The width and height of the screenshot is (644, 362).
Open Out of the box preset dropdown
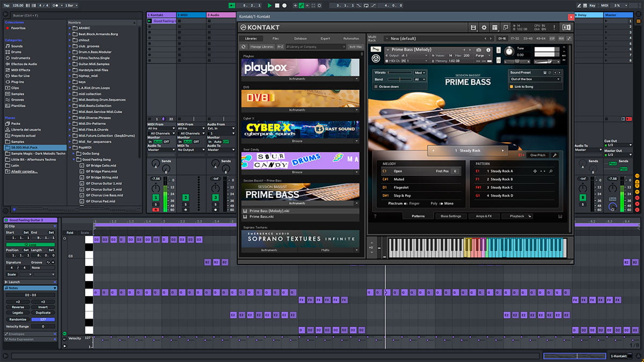pos(535,79)
